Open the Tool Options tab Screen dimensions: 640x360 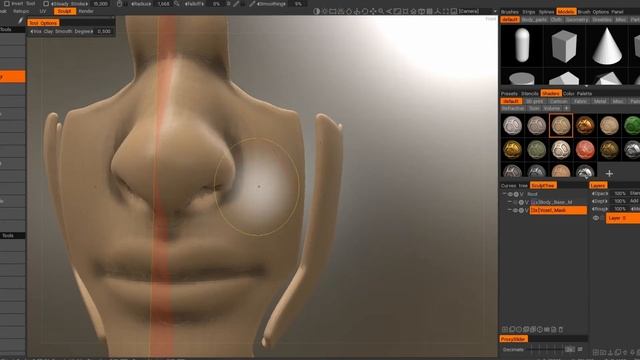point(43,23)
